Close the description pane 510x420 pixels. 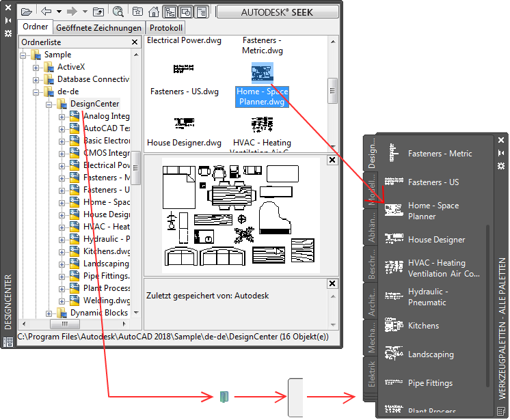(332, 283)
